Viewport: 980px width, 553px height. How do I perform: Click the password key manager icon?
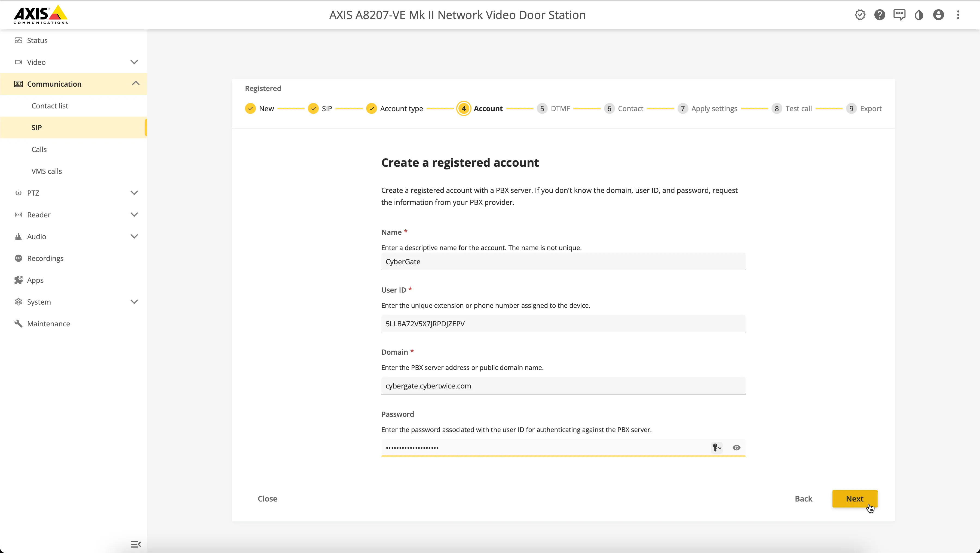pos(717,448)
